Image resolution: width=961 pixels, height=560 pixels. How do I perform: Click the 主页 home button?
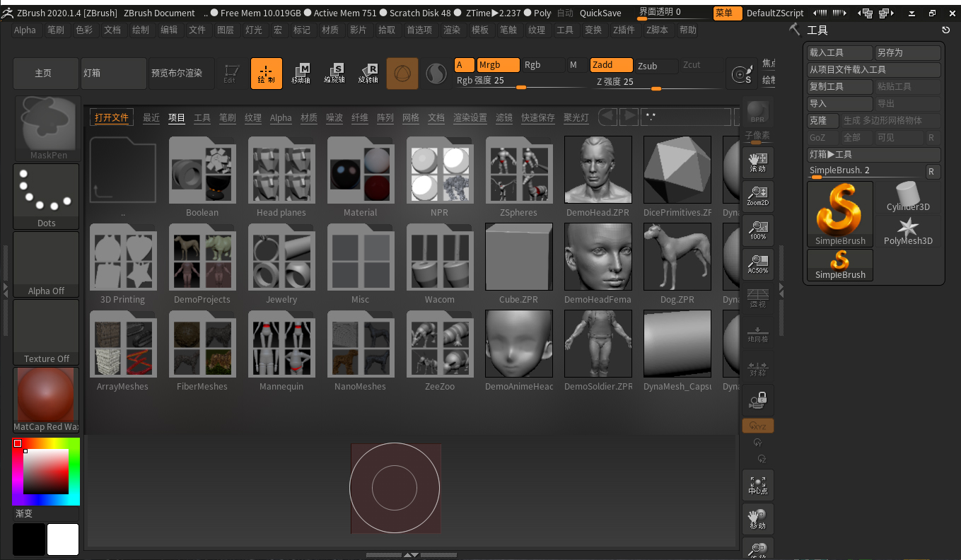tap(45, 74)
